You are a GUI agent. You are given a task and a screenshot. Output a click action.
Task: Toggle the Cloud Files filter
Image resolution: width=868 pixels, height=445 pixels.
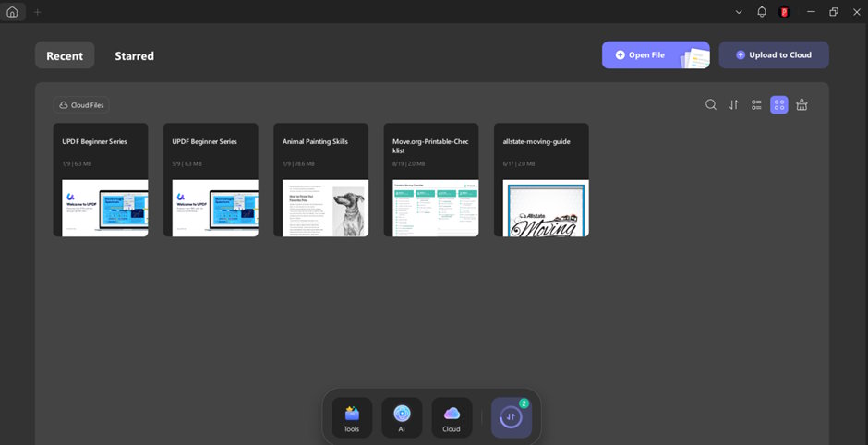81,105
